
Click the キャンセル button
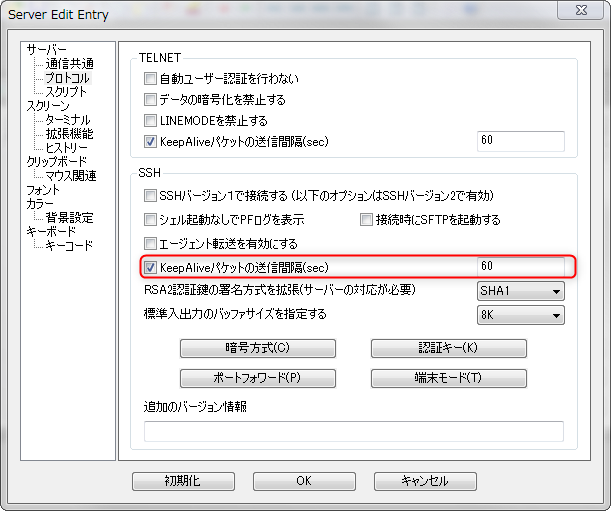pos(425,481)
